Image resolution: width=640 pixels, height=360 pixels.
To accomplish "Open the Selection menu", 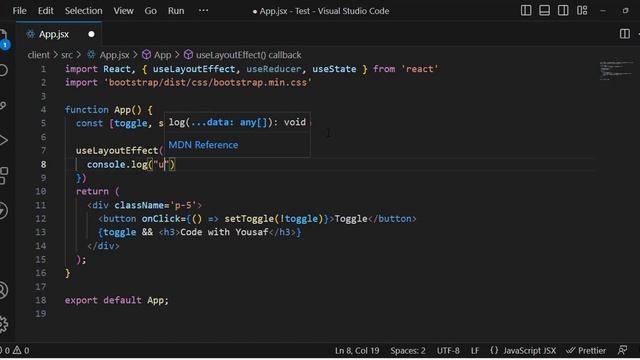I will [83, 11].
